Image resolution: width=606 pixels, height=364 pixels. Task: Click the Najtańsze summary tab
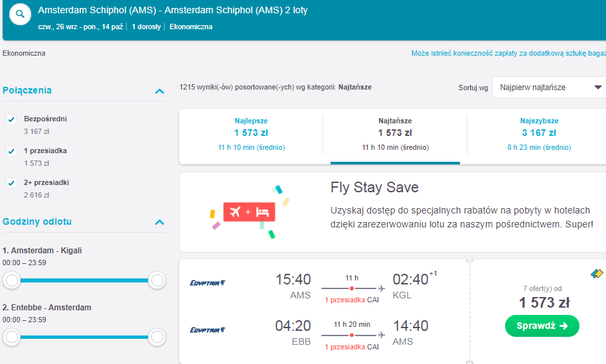coord(395,133)
